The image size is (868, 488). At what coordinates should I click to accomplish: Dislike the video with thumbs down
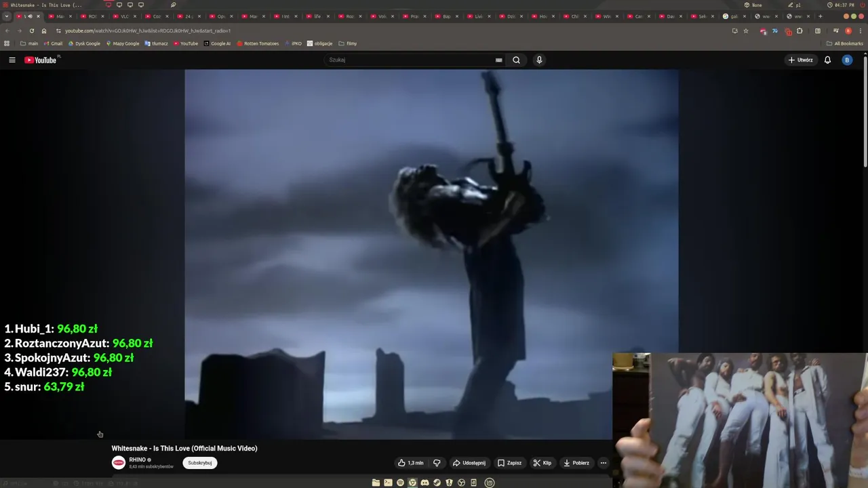point(437,463)
